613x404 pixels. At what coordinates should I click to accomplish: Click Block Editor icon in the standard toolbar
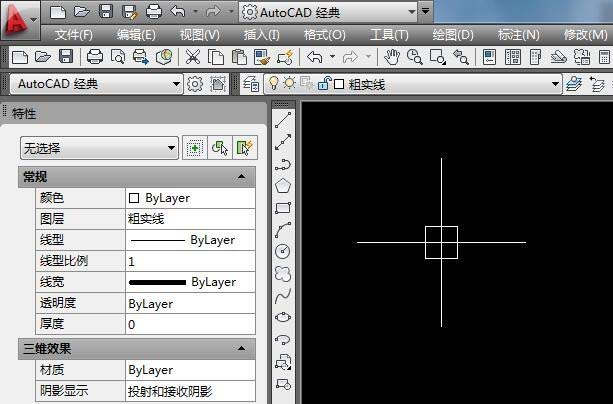tap(285, 57)
